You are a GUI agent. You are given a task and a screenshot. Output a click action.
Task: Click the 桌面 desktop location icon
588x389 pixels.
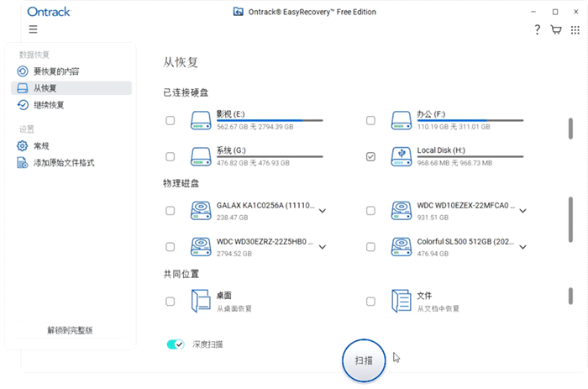pyautogui.click(x=201, y=302)
